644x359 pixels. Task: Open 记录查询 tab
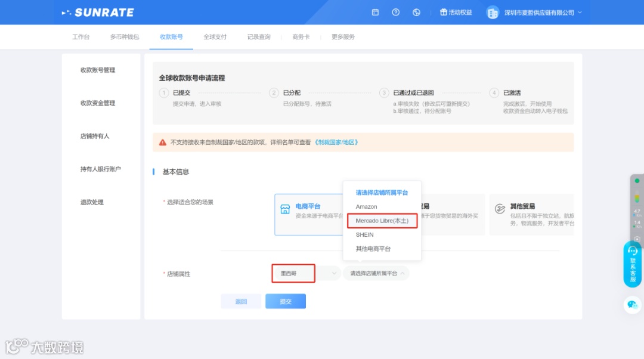tap(259, 37)
